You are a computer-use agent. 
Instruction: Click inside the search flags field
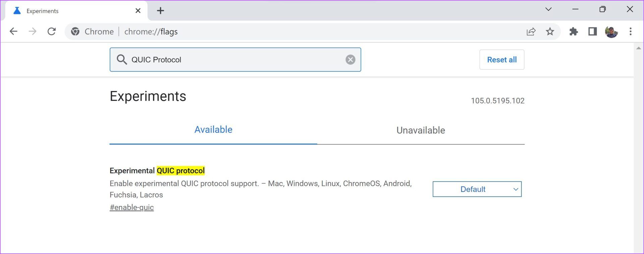pyautogui.click(x=235, y=60)
